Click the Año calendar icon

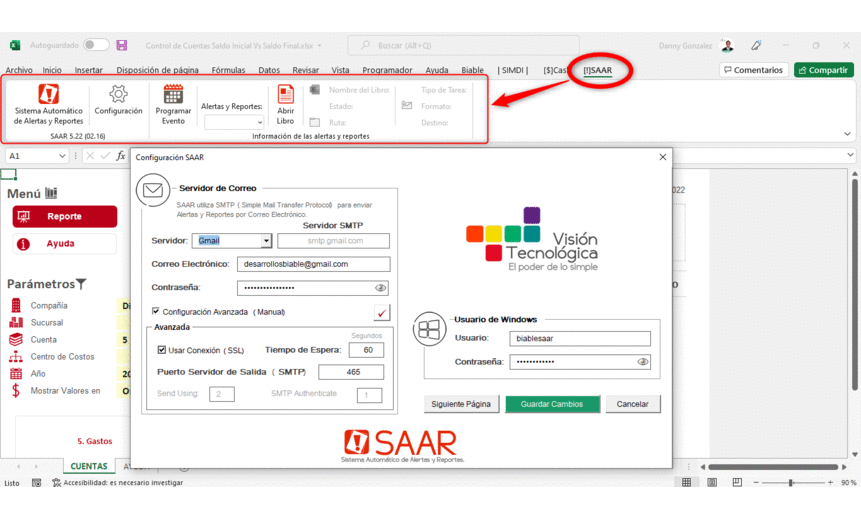(16, 373)
